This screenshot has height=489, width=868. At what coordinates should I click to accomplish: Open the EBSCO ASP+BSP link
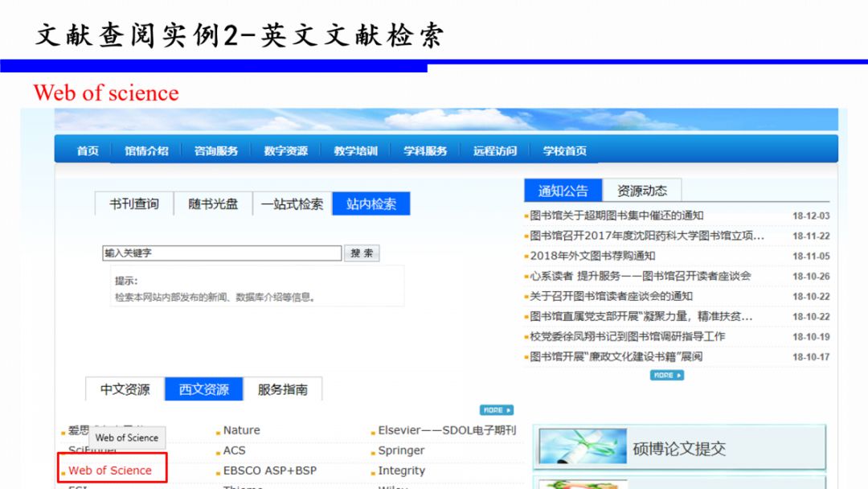pos(270,471)
